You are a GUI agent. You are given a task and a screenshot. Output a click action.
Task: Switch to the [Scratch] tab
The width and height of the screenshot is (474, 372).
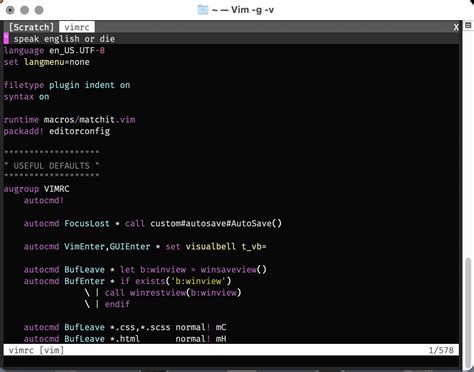pos(31,27)
